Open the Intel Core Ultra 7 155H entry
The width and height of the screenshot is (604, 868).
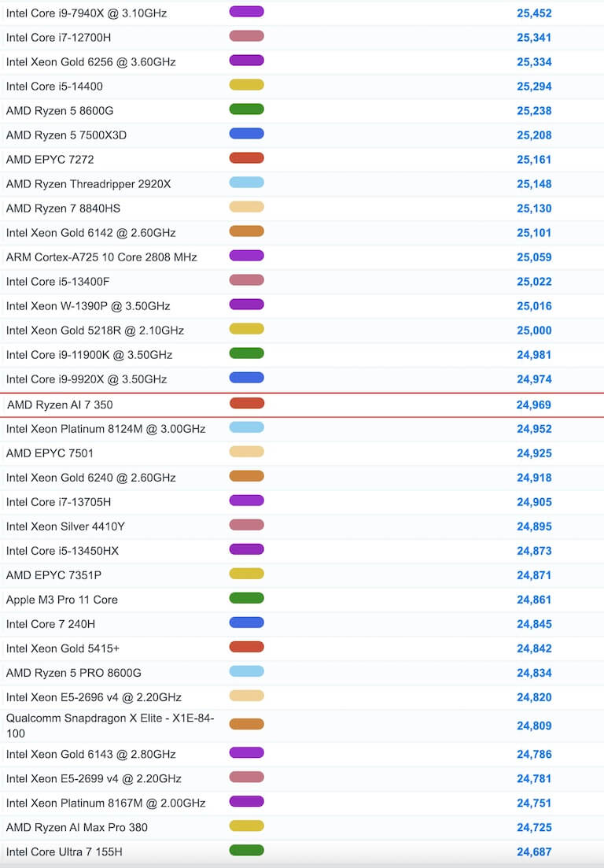(64, 851)
